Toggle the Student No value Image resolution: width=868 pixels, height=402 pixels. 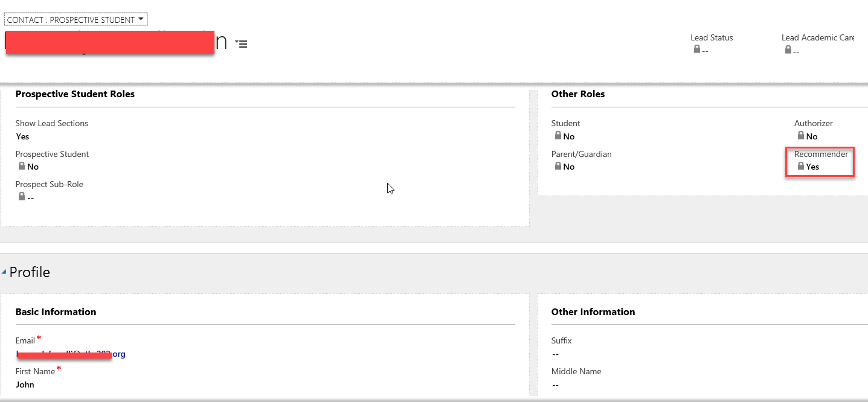568,136
